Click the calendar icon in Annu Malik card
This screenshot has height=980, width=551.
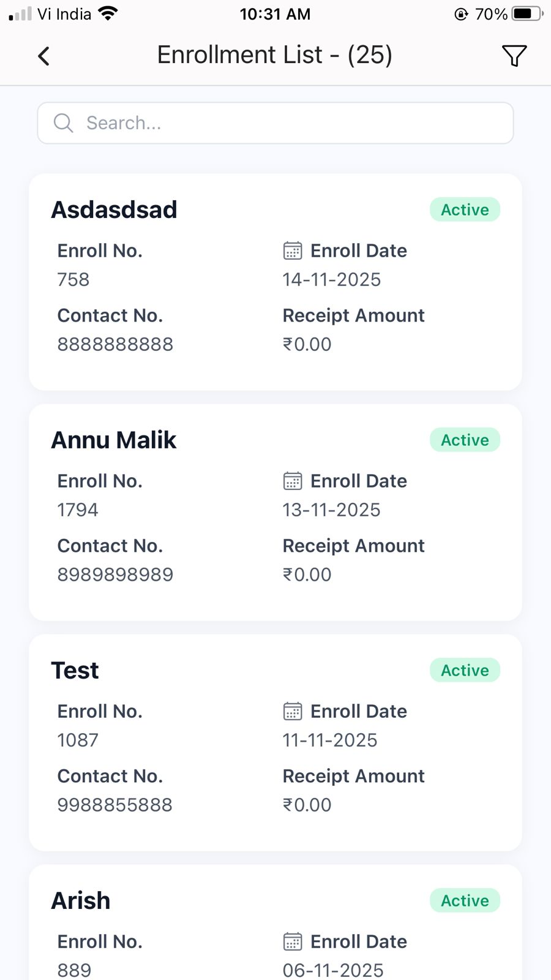click(293, 481)
